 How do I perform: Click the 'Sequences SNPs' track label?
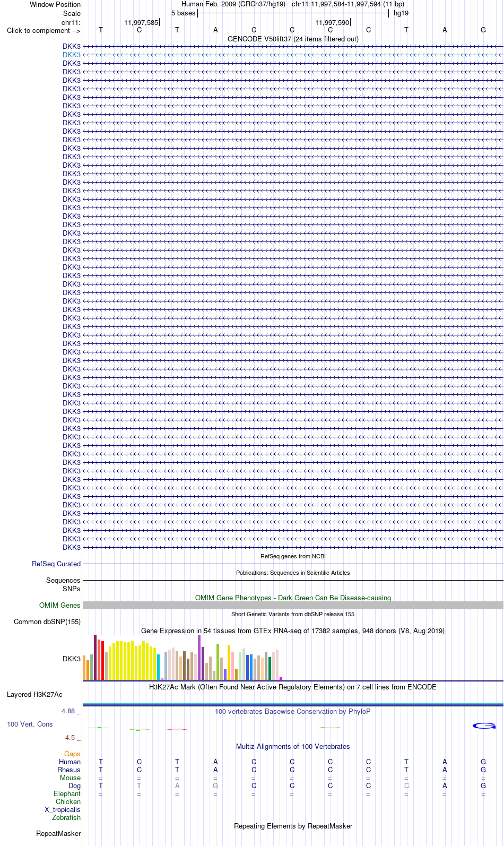[x=63, y=584]
